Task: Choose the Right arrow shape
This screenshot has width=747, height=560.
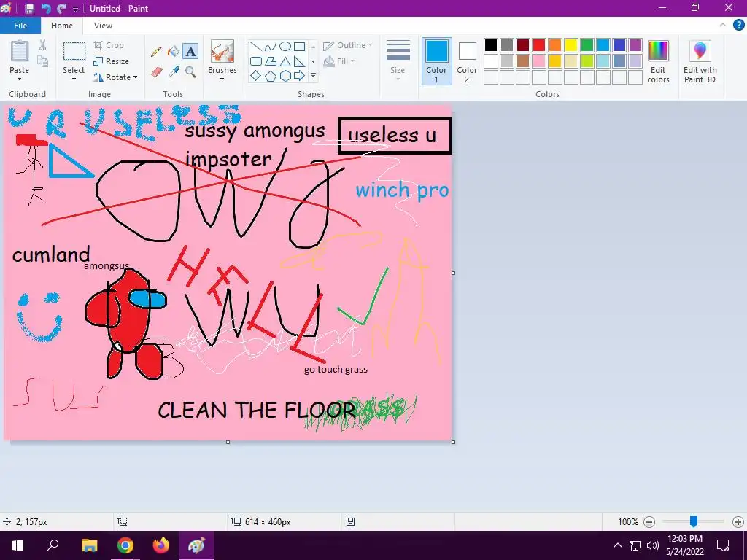Action: [300, 75]
